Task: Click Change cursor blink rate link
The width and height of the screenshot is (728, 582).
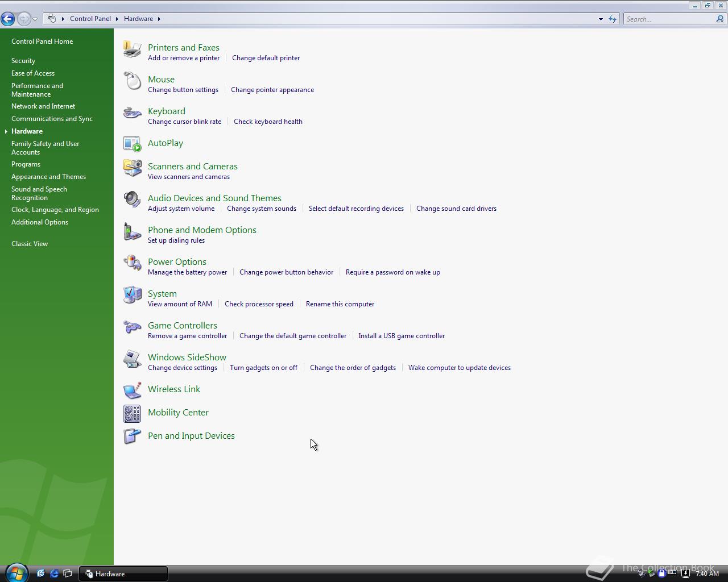Action: [x=184, y=122]
